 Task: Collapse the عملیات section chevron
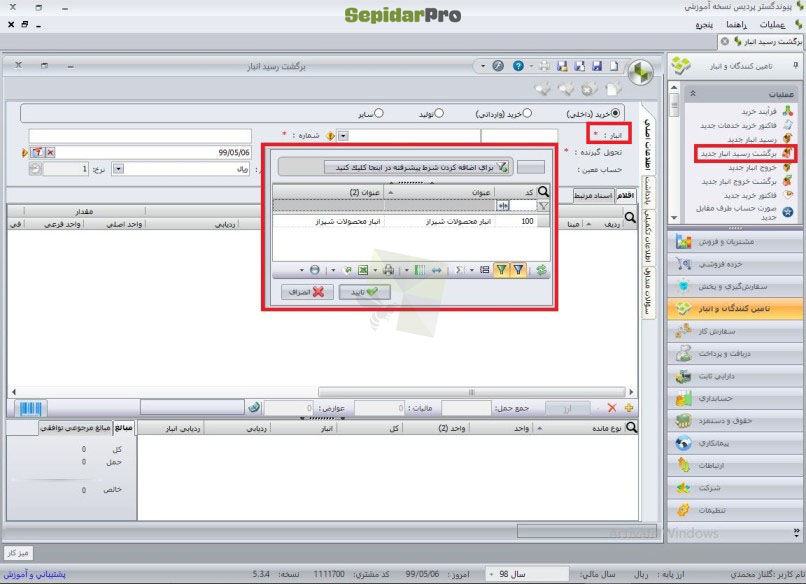tap(692, 94)
